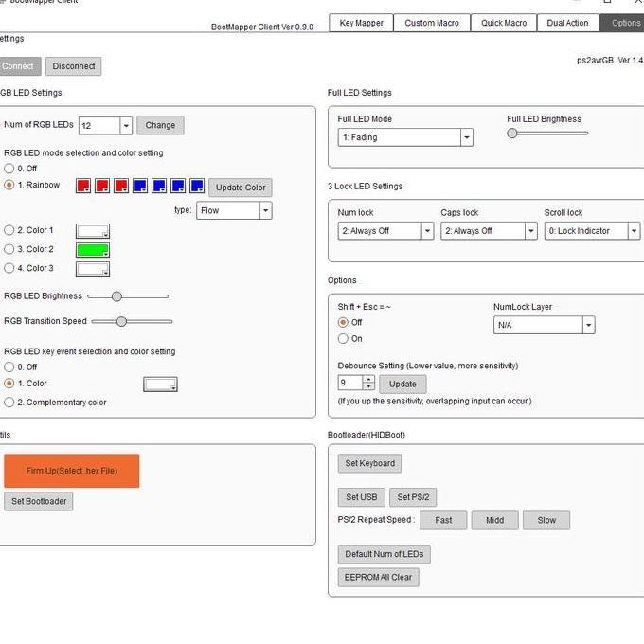Open the Caps lock mode dropdown
The image size is (644, 644).
pyautogui.click(x=530, y=231)
